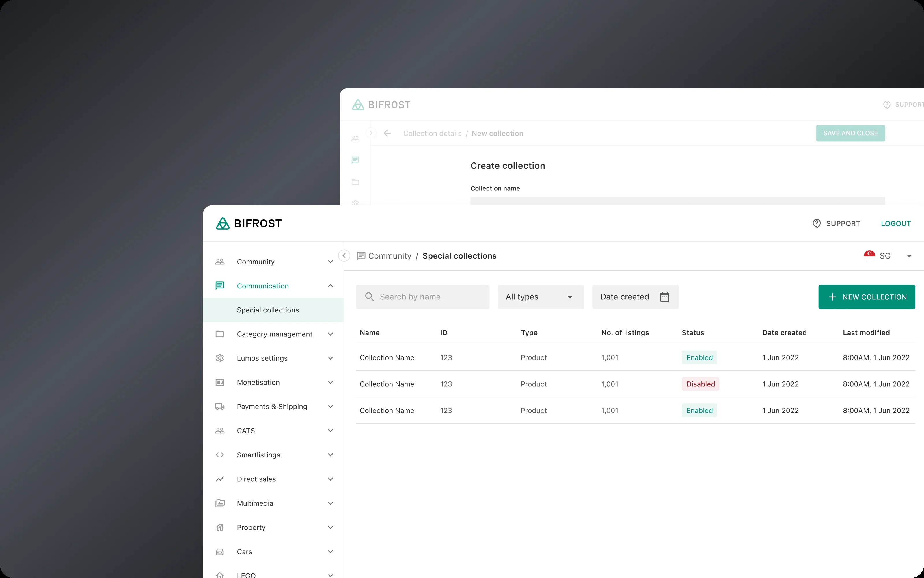This screenshot has width=924, height=578.
Task: Collapse sidebar with round arrow button
Action: (344, 256)
